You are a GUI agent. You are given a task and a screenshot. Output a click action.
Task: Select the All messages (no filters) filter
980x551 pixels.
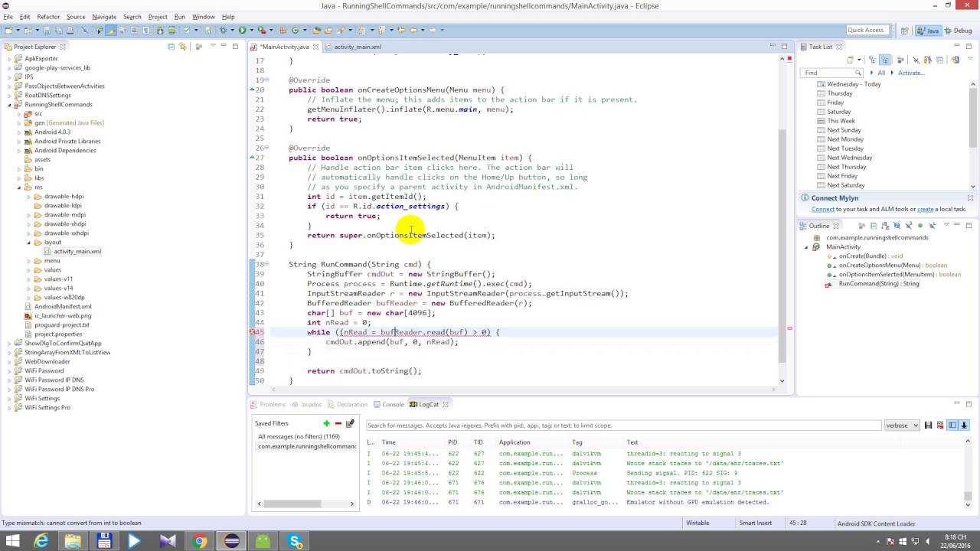coord(299,436)
